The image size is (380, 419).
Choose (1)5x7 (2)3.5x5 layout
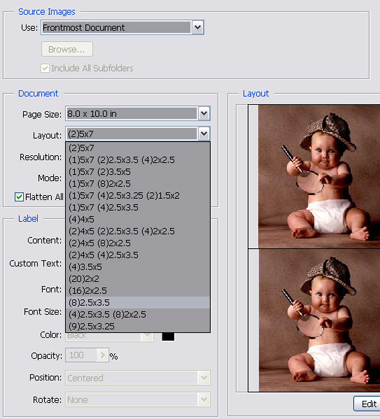coord(138,172)
